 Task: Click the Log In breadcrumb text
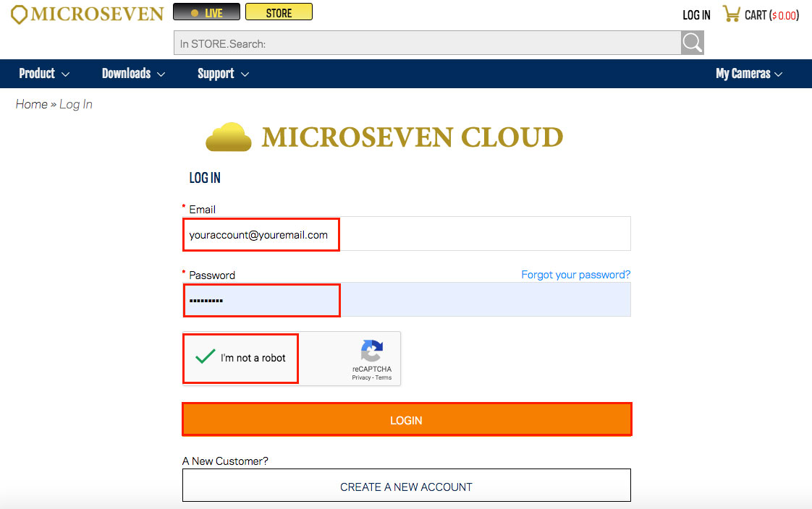pyautogui.click(x=75, y=105)
